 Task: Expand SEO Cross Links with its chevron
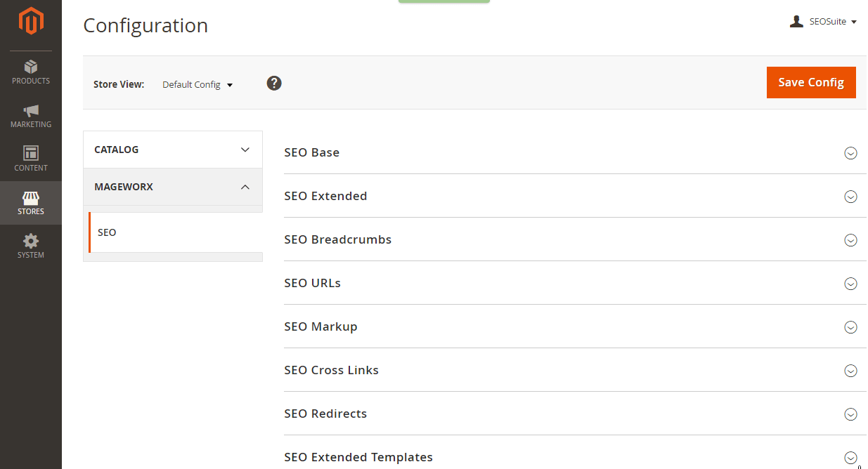point(850,371)
